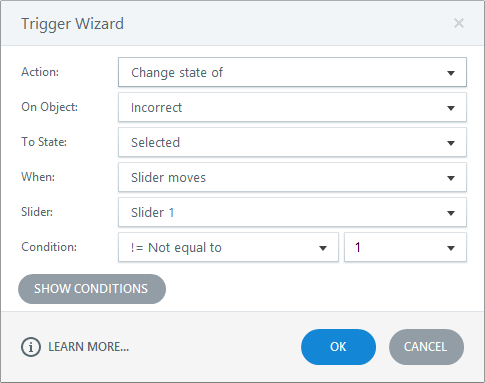Close the Trigger Wizard dialog
Viewport: 485px width, 383px height.
(x=459, y=23)
